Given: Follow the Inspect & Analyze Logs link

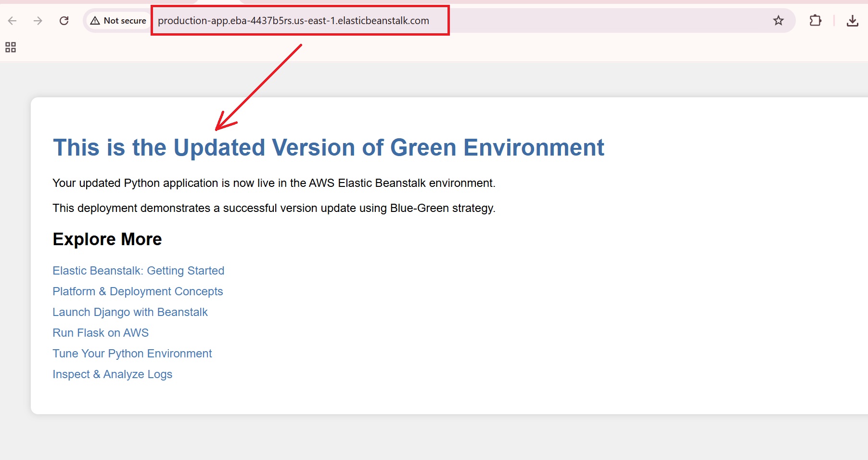Looking at the screenshot, I should click(112, 374).
